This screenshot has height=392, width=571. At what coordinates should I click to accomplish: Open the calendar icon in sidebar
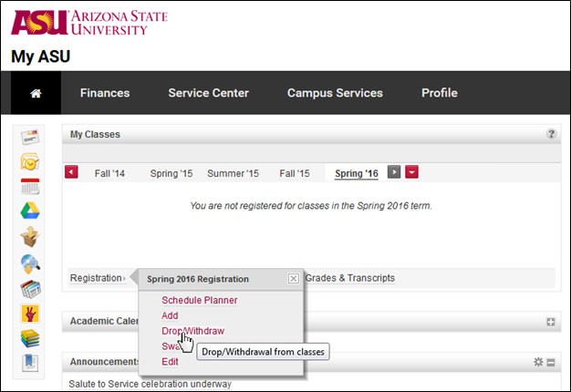click(x=30, y=186)
